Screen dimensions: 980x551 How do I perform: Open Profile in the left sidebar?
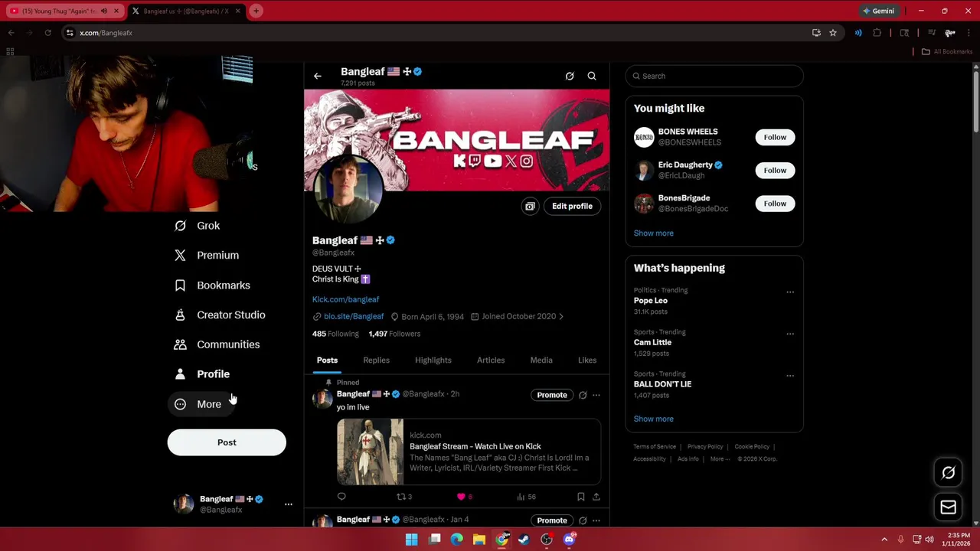click(203, 374)
